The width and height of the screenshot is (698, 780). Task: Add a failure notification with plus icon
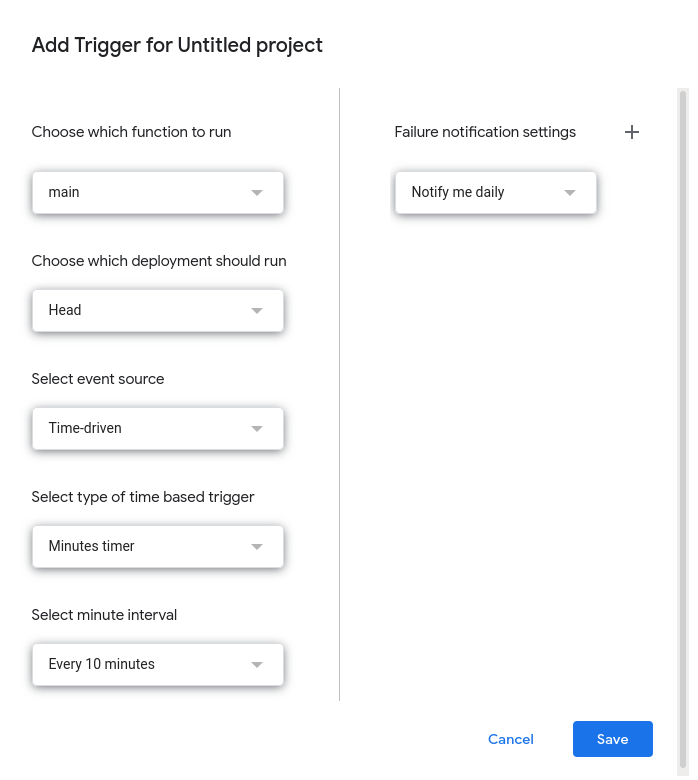(631, 132)
